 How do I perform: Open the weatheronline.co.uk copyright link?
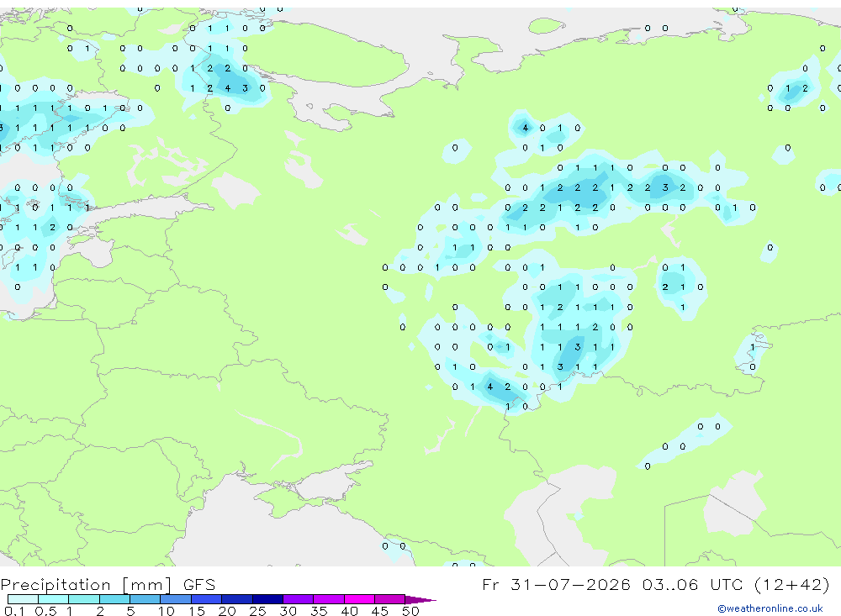tap(770, 608)
